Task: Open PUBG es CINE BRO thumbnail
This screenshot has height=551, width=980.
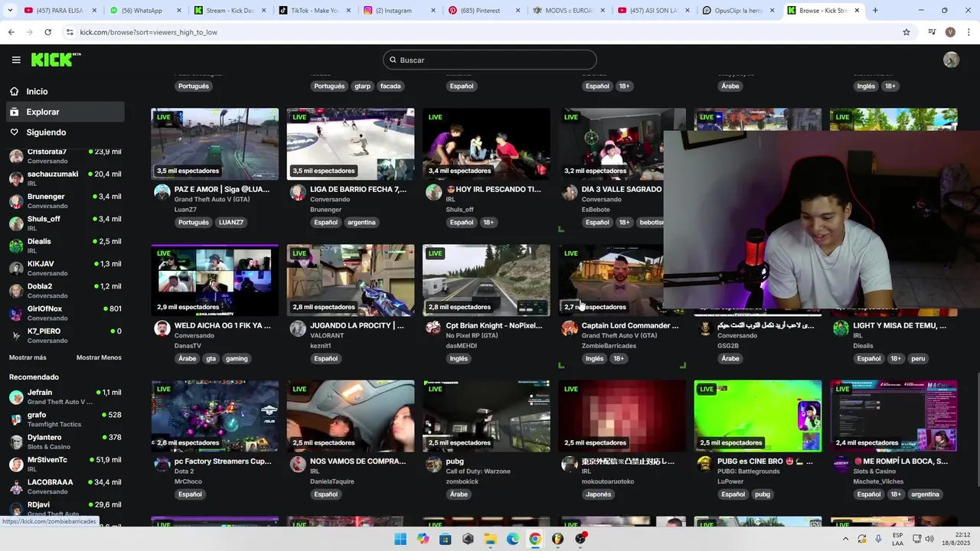Action: pyautogui.click(x=758, y=416)
